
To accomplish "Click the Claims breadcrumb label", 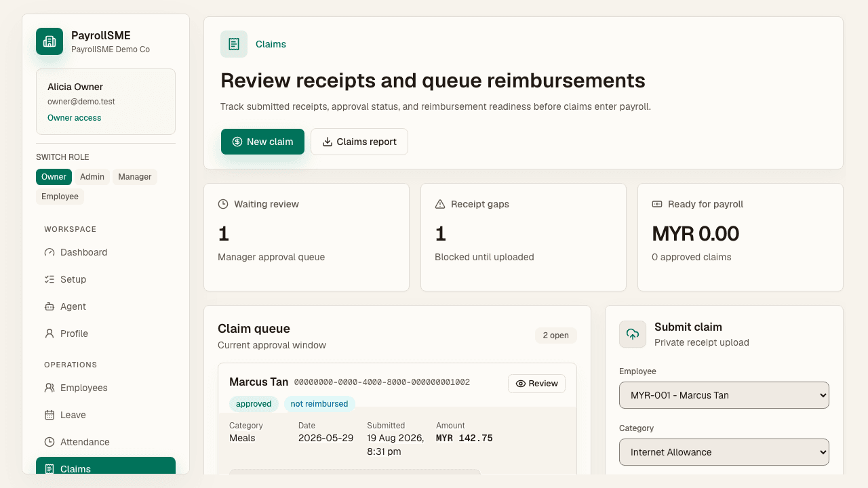I will [271, 44].
